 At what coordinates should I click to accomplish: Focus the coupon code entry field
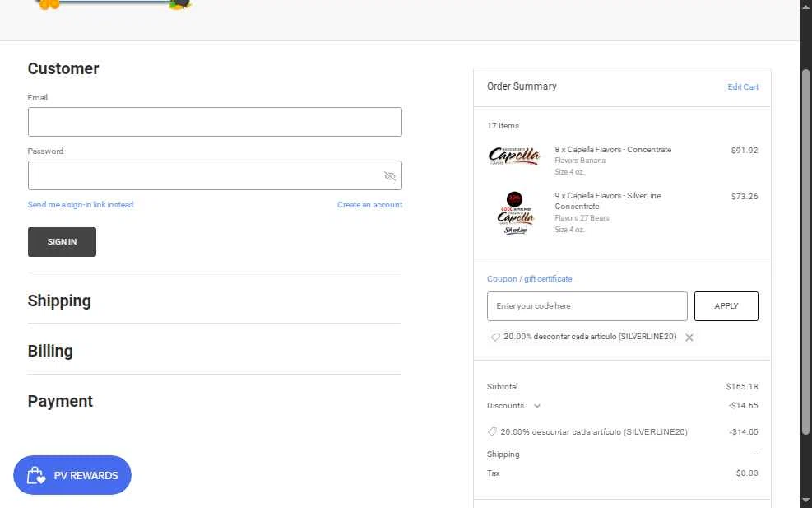click(587, 306)
